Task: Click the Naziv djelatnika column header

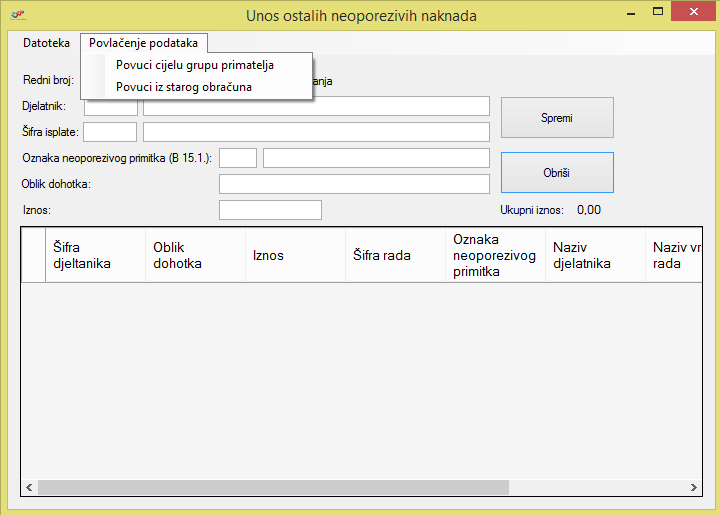Action: [595, 255]
